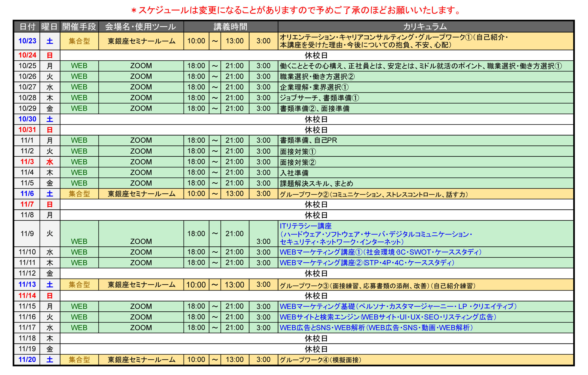Click the 11/8 date cell
Screen dimensions: 588x375
[27, 215]
